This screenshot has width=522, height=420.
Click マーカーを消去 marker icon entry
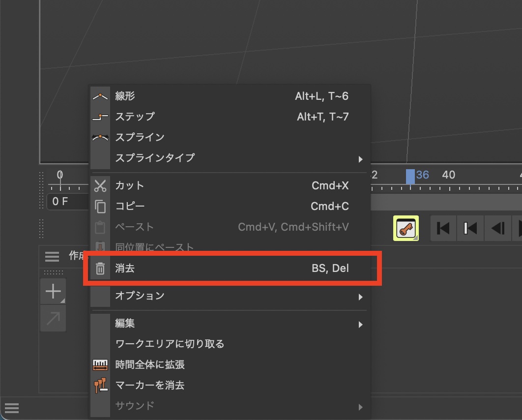(x=150, y=385)
